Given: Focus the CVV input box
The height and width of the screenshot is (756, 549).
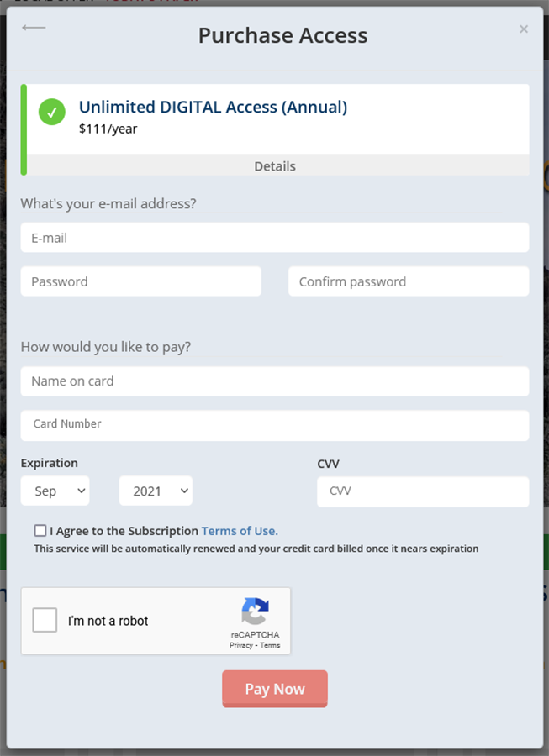Looking at the screenshot, I should pyautogui.click(x=423, y=491).
